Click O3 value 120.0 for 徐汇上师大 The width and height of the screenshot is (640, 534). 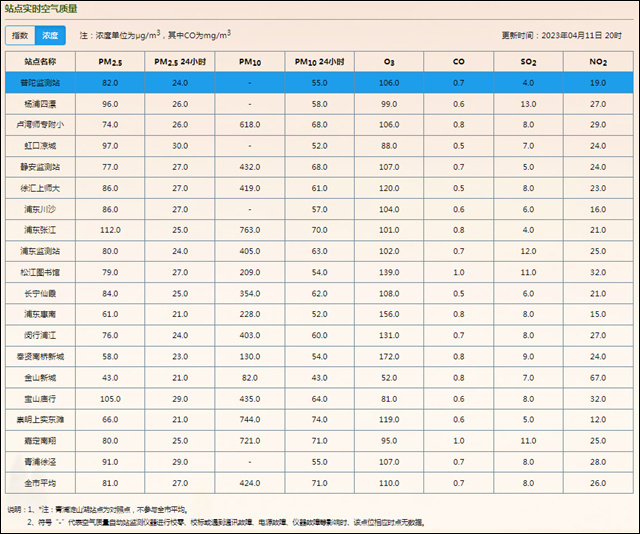coord(389,188)
